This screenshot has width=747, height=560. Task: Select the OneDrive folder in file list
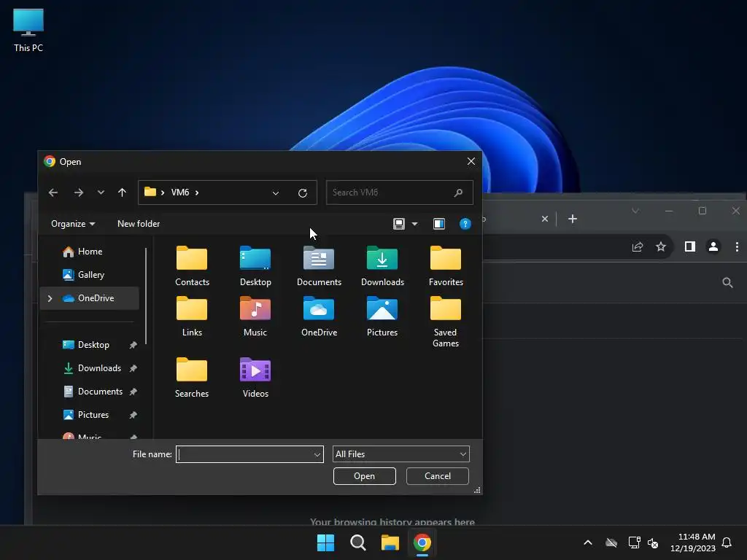pyautogui.click(x=319, y=316)
